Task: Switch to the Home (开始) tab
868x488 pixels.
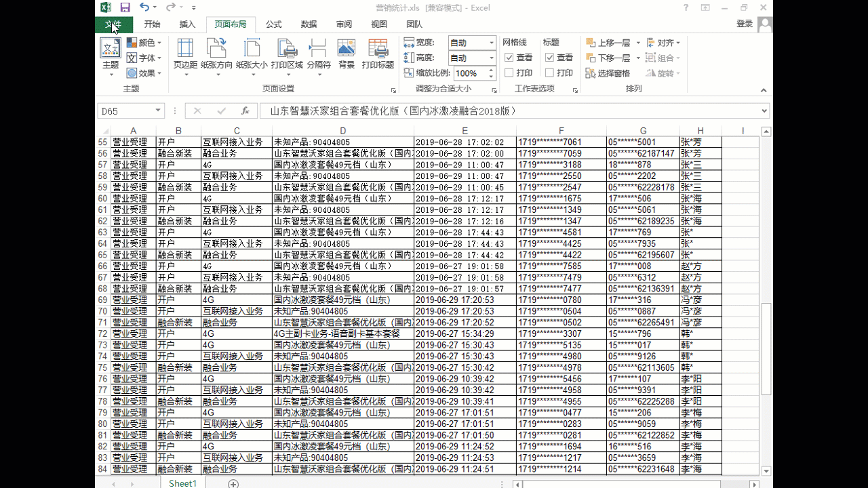Action: coord(152,24)
